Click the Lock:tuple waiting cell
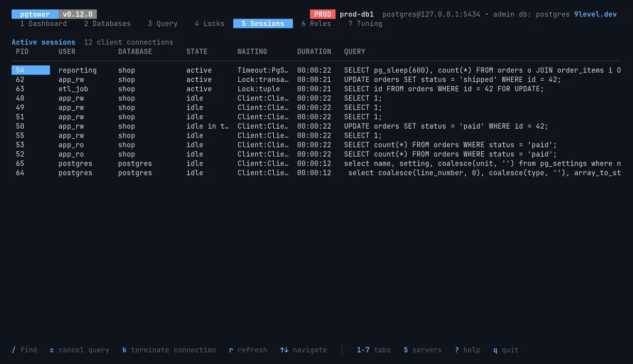The image size is (633, 364). 258,89
